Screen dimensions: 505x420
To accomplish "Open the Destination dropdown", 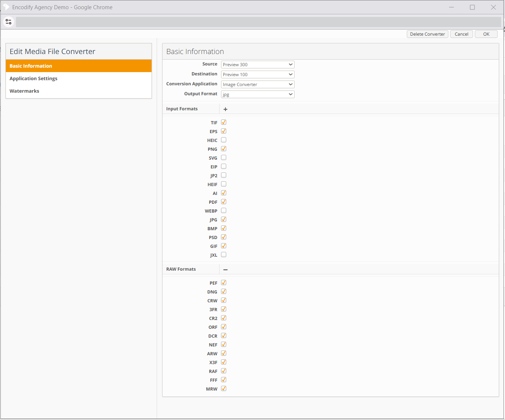I will click(258, 74).
